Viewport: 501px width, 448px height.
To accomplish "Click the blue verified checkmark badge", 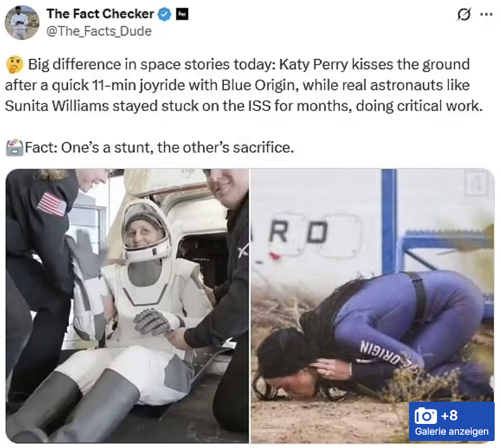I will 164,15.
